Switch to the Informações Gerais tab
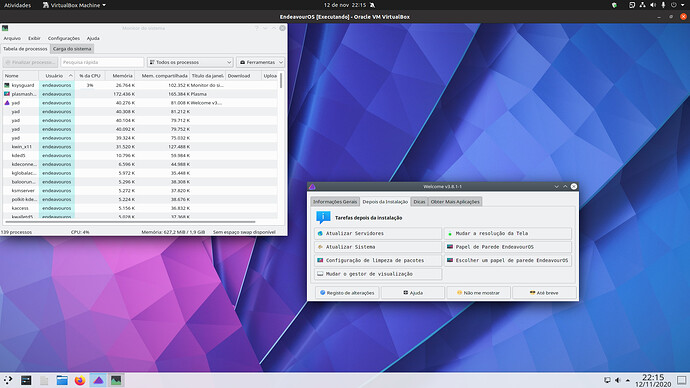Viewport: 690px width, 388px height. (335, 201)
